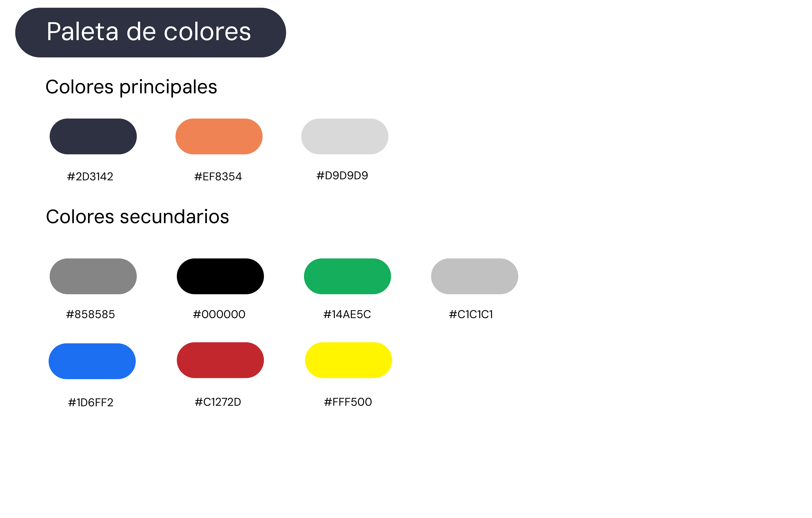The width and height of the screenshot is (812, 518).
Task: Select the black #000000 color swatch
Action: [220, 276]
